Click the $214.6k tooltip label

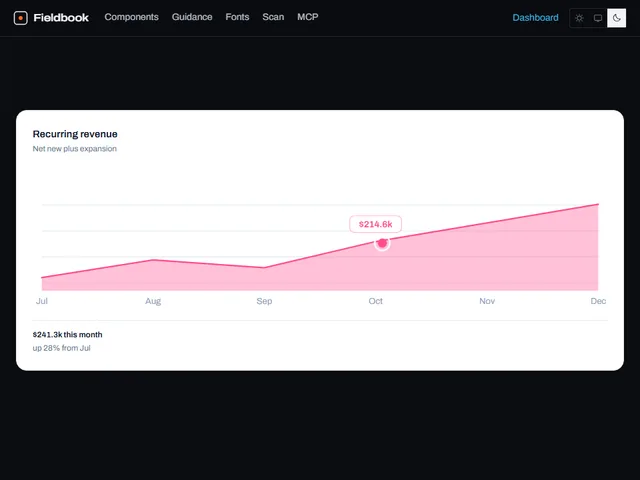click(x=376, y=224)
